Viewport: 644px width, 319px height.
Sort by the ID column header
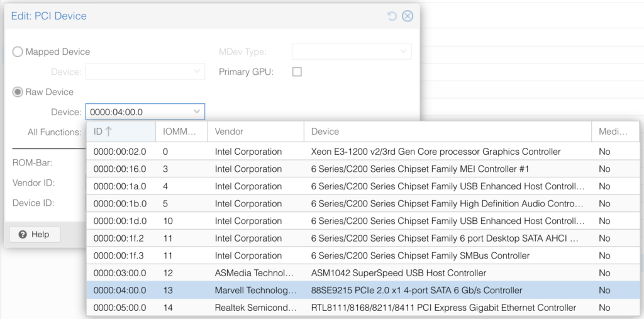[121, 132]
